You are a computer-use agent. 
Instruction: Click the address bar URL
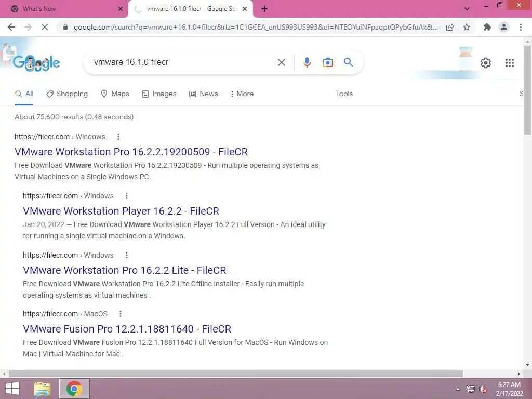tap(256, 27)
